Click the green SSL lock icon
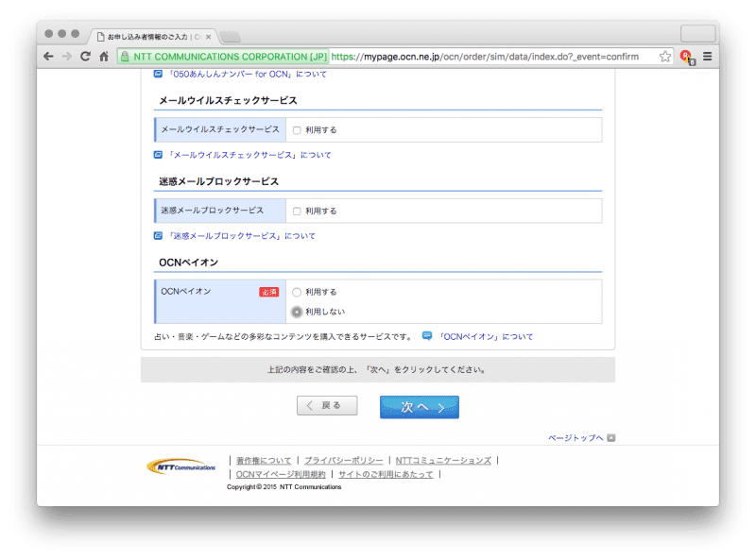The width and height of the screenshot is (756, 559). (125, 57)
